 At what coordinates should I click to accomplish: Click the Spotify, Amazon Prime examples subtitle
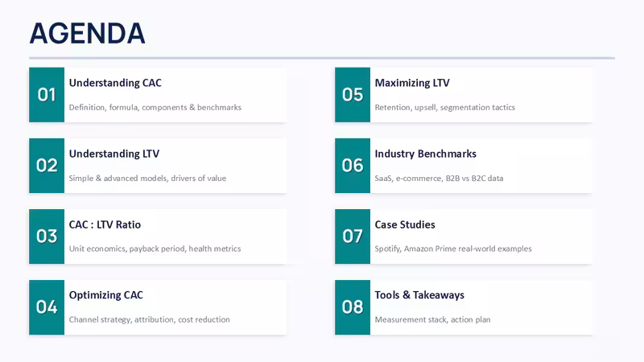(x=453, y=249)
